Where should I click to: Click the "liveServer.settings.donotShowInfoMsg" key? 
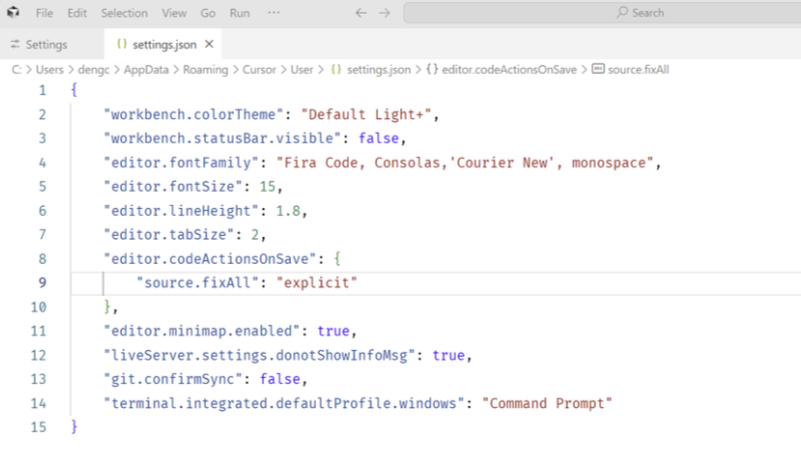pos(260,356)
